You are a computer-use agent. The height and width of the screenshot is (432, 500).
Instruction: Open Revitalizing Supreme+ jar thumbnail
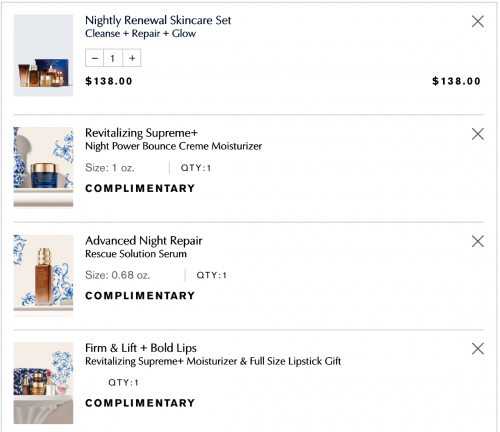coord(43,167)
